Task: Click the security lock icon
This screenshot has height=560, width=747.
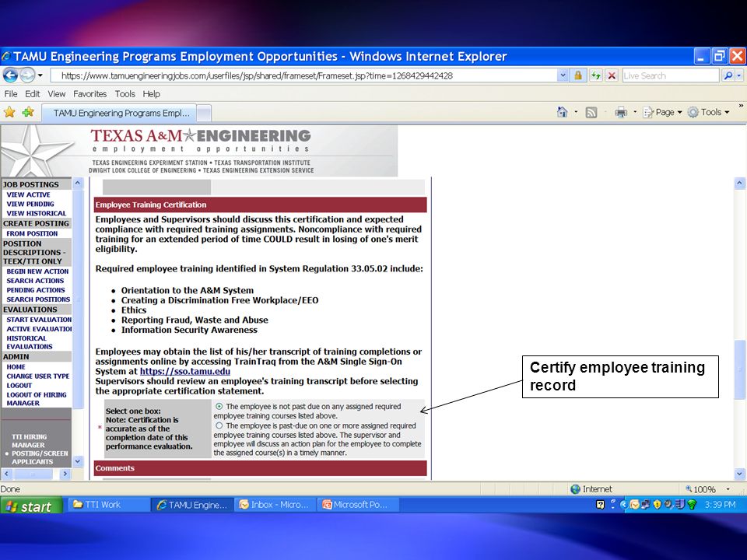Action: [578, 75]
